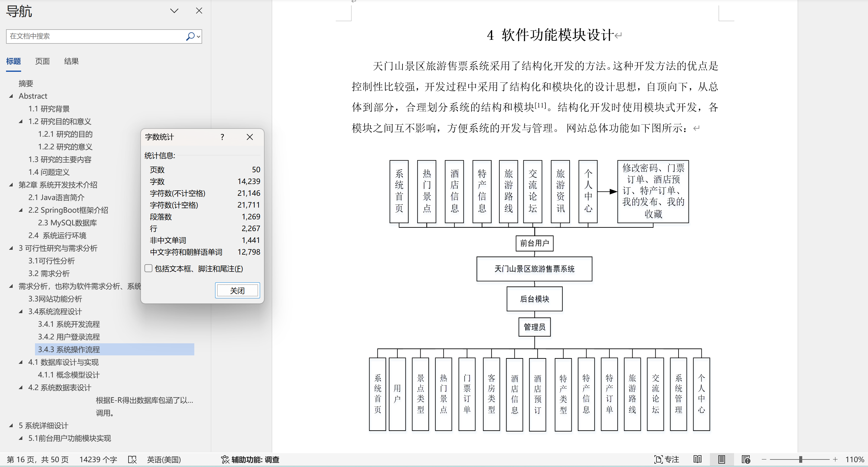The height and width of the screenshot is (467, 868).
Task: Go to 3.4.2 用户登录流程 heading
Action: tap(69, 337)
